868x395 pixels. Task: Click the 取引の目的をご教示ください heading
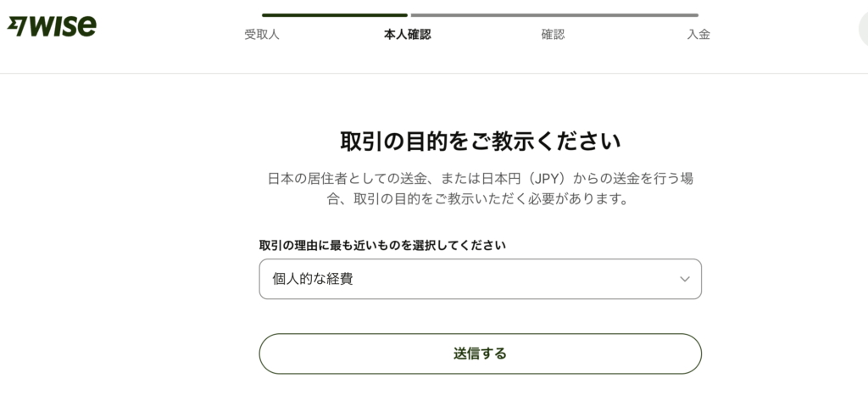[x=480, y=142]
